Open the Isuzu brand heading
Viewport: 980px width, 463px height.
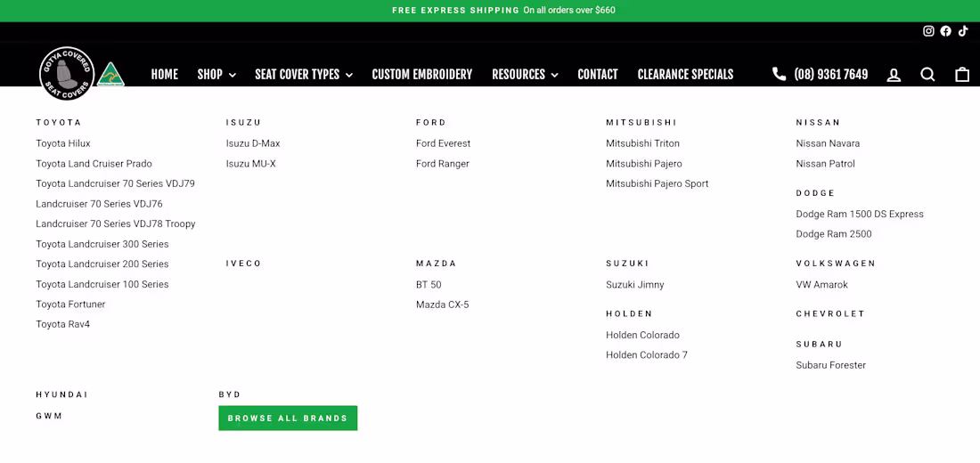244,123
